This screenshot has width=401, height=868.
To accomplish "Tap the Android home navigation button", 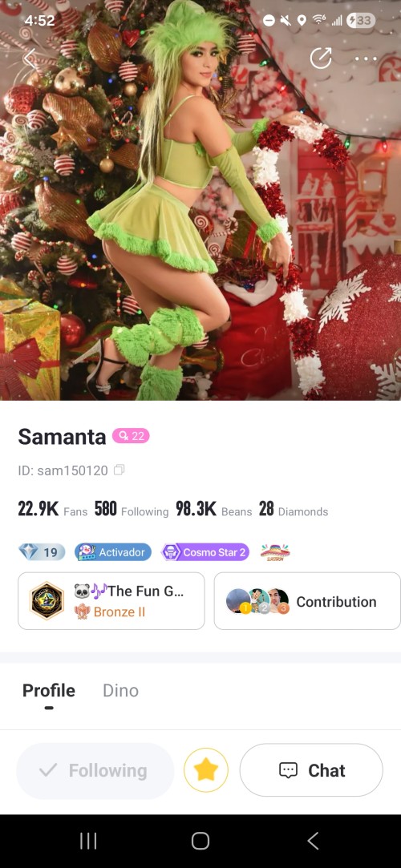I will (x=200, y=842).
